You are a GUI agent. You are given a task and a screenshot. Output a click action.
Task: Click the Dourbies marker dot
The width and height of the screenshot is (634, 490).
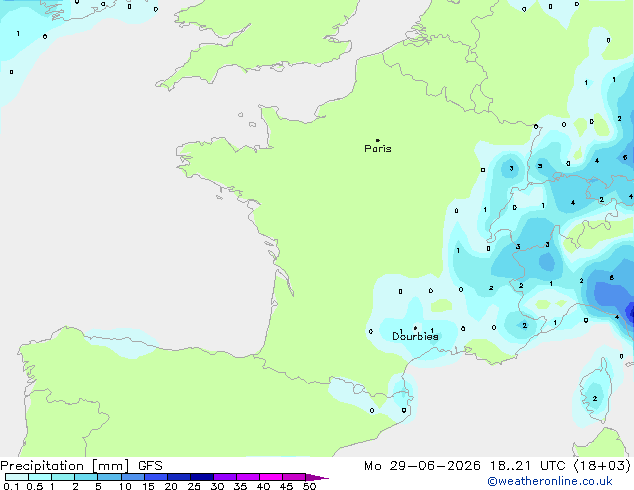coord(415,328)
